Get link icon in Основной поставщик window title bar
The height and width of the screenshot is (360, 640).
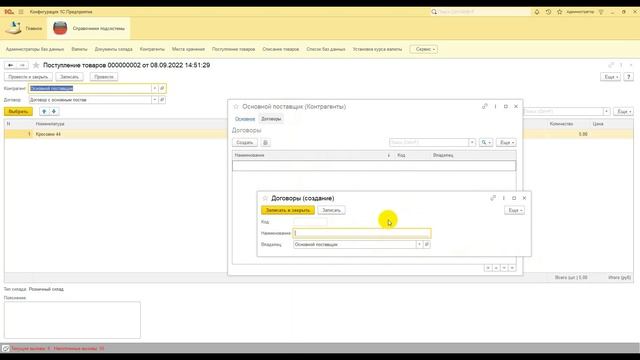(484, 107)
